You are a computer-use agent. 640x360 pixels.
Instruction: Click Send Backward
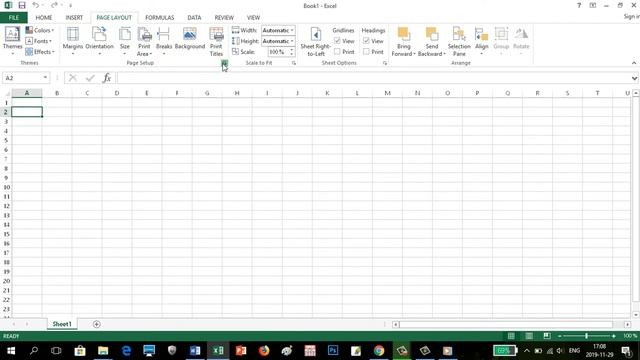(x=431, y=41)
